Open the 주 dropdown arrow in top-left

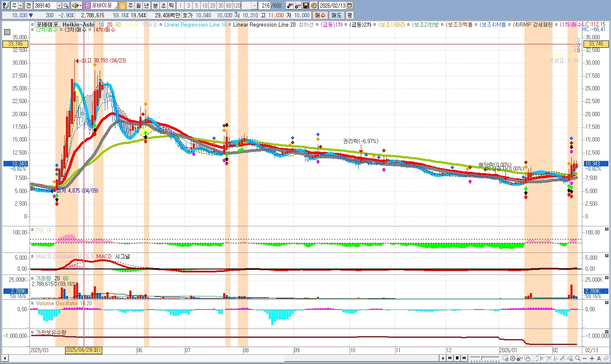20,5
